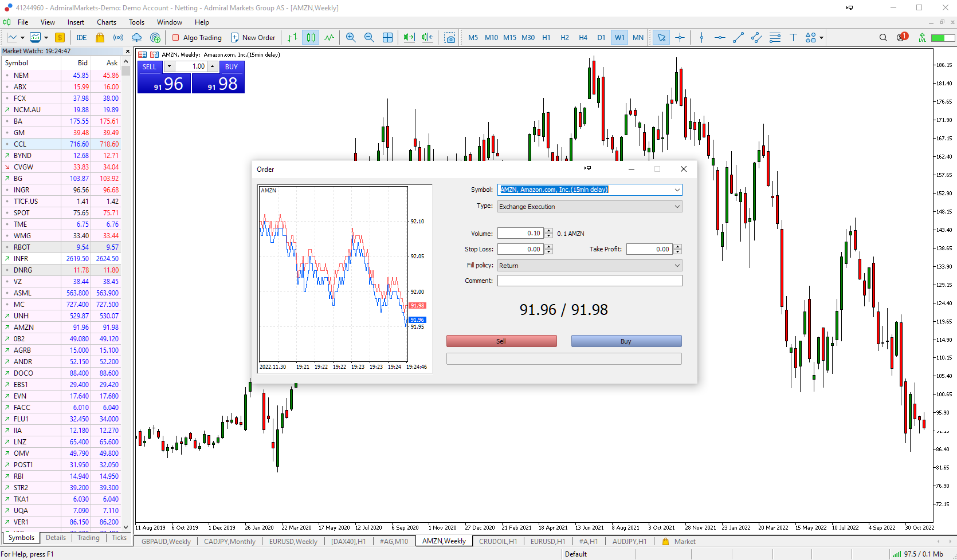The width and height of the screenshot is (957, 560).
Task: Switch to the CRUDOIL,H1 chart tab
Action: pos(497,542)
